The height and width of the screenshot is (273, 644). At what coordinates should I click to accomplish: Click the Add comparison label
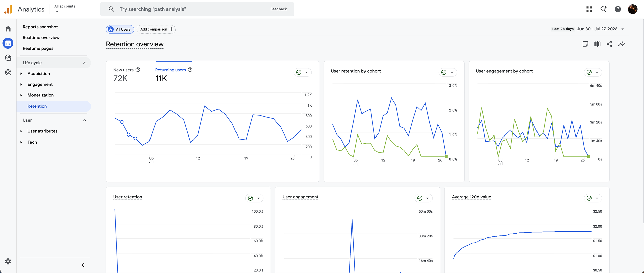click(x=154, y=29)
